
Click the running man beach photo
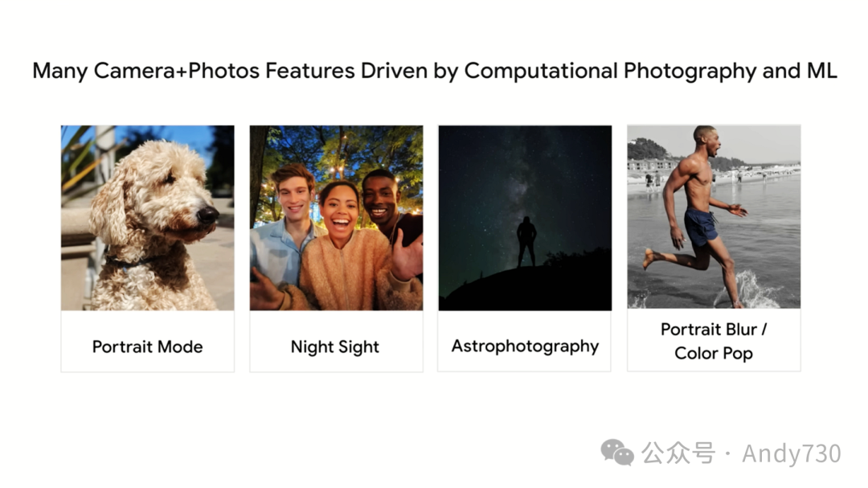(x=714, y=217)
